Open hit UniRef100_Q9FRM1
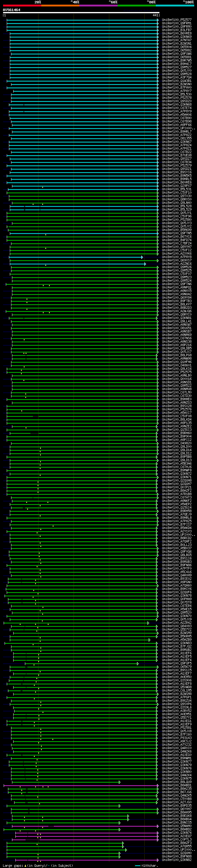The width and height of the screenshot is (197, 868). pyautogui.click(x=177, y=23)
